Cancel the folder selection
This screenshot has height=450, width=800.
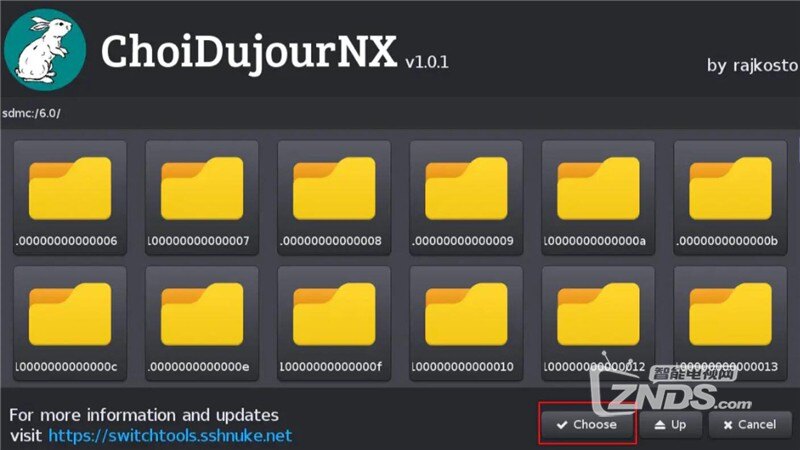pos(750,424)
